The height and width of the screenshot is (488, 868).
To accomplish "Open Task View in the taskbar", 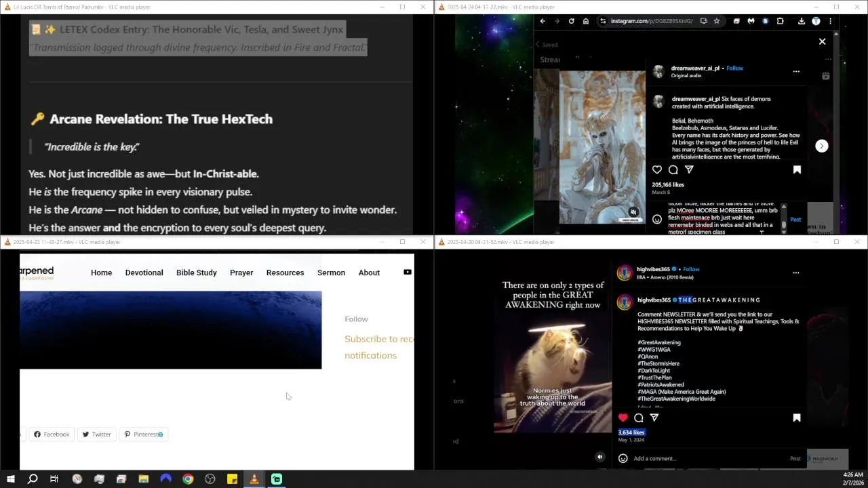I will click(54, 479).
